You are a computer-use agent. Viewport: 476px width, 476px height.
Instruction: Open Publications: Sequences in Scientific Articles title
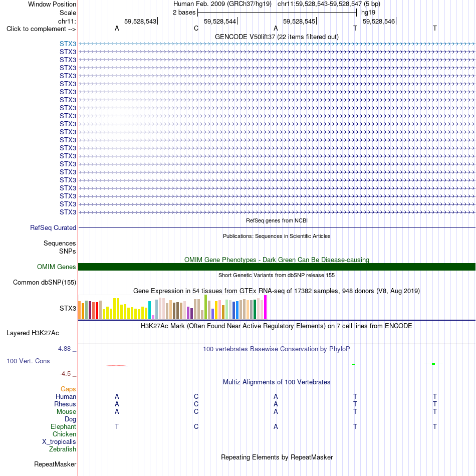(x=277, y=236)
